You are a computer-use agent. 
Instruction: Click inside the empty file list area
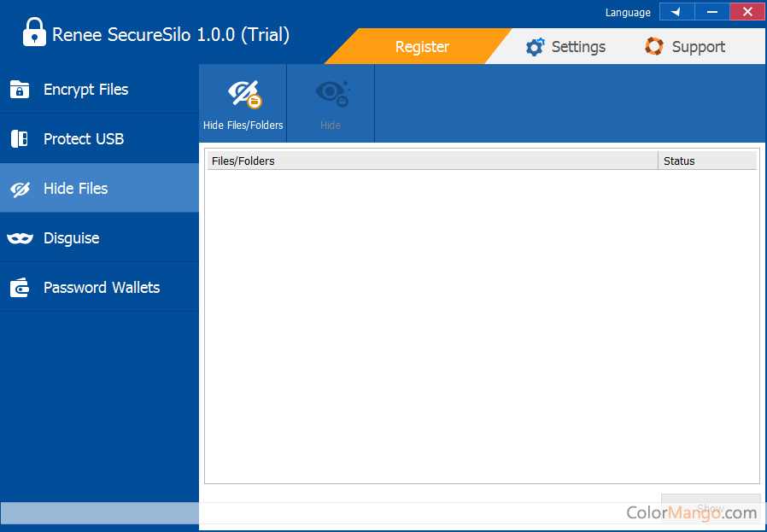pos(481,324)
